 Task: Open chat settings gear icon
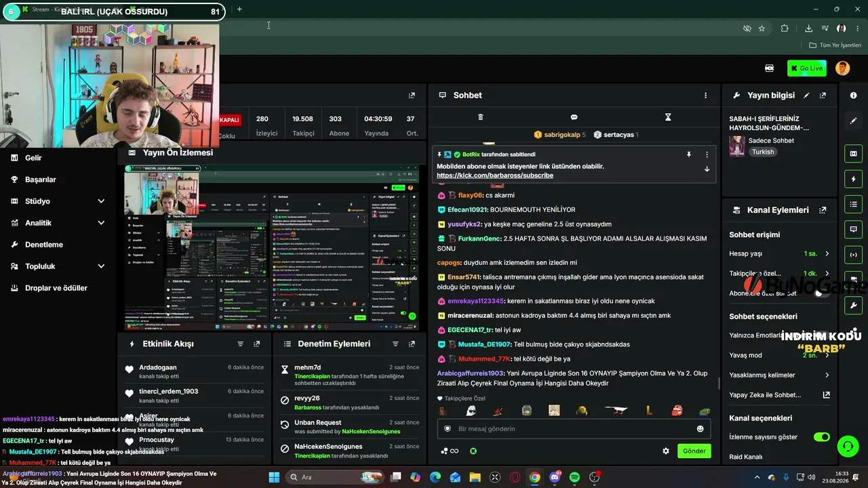(666, 451)
